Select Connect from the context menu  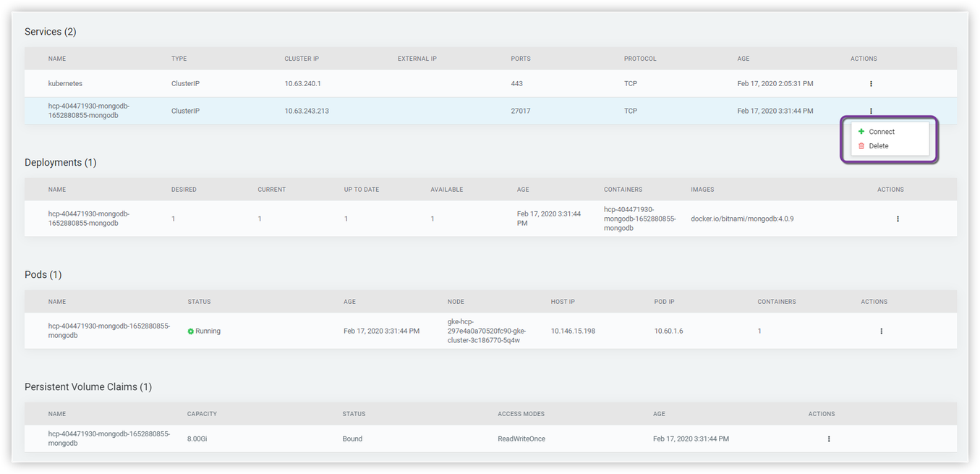pyautogui.click(x=882, y=132)
